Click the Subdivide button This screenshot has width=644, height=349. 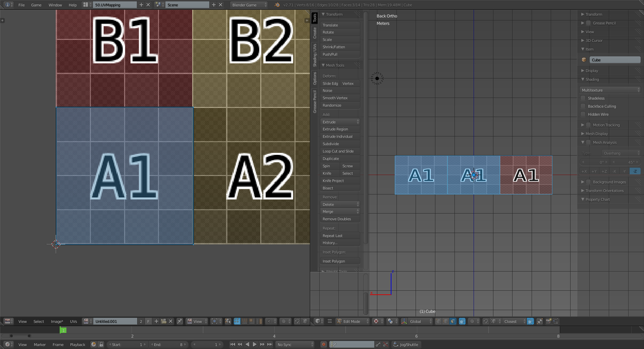[x=331, y=144]
